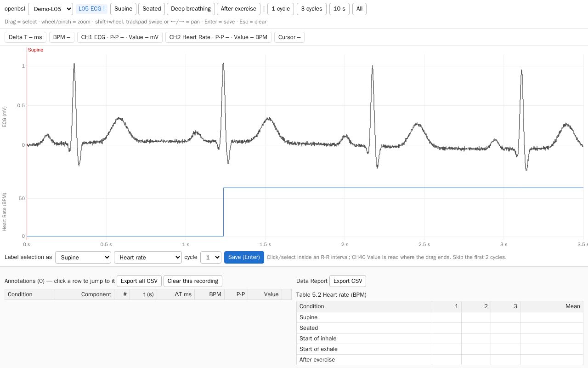
Task: Click the Seated row in Table 5.2
Action: click(440, 328)
